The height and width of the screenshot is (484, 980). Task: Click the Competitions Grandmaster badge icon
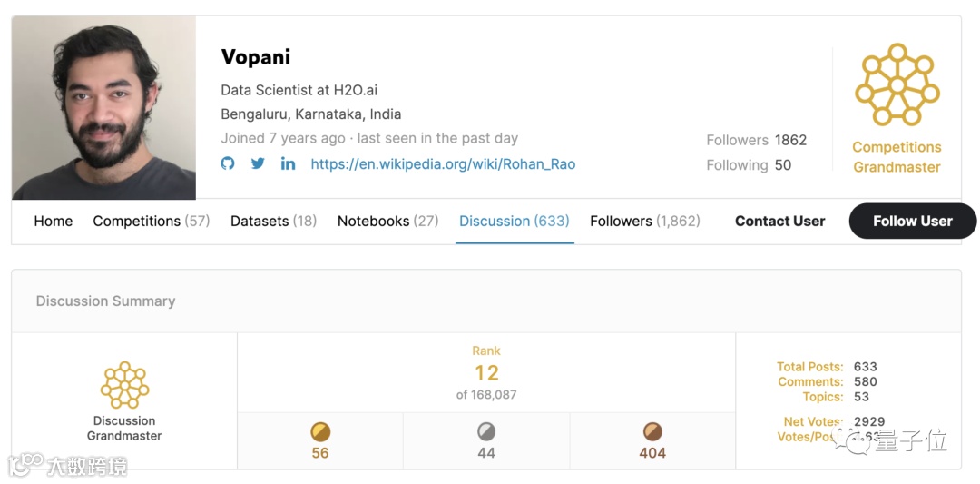pos(897,84)
